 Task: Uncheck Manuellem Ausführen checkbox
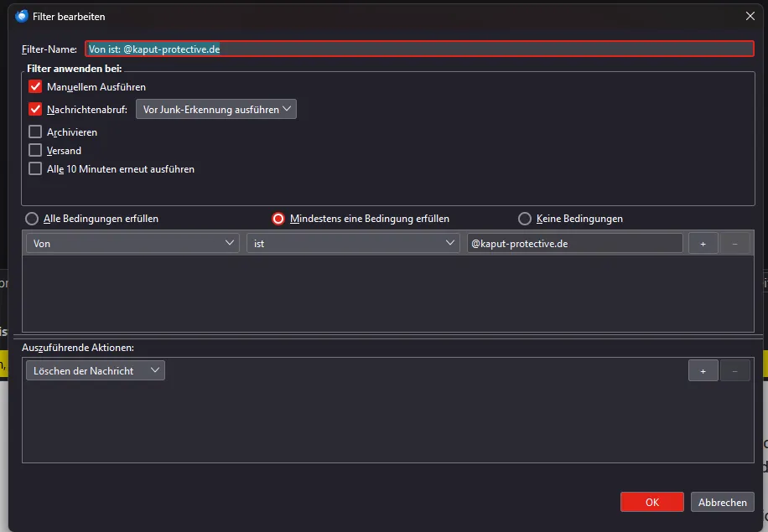point(35,86)
